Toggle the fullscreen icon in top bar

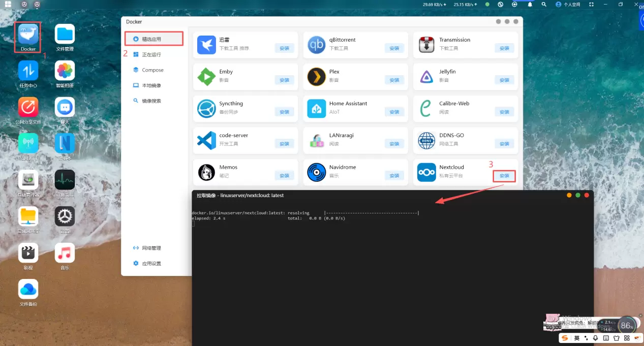click(591, 5)
